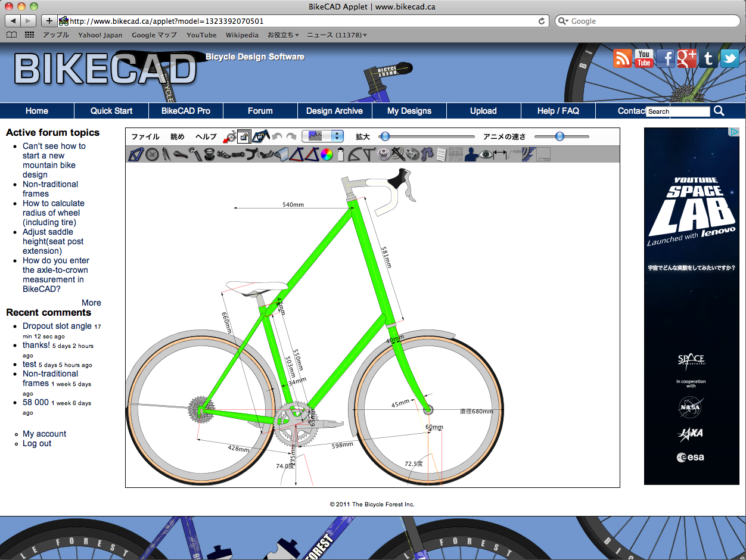Click the Safari address bar URL
Viewport: 746px width, 560px height.
point(167,21)
